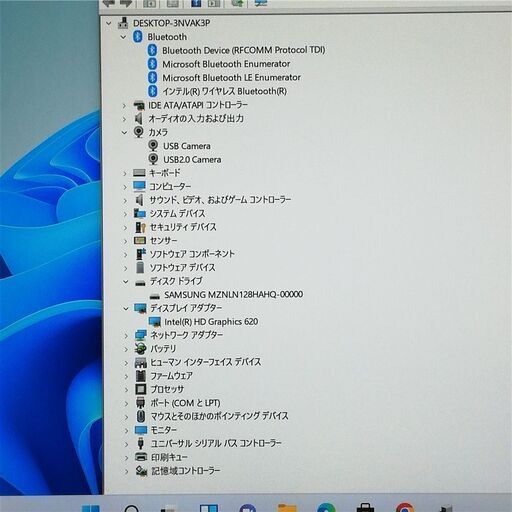This screenshot has width=512, height=512.
Task: Expand the ユニバーサル シリアル バス コントローラー node
Action: [127, 444]
